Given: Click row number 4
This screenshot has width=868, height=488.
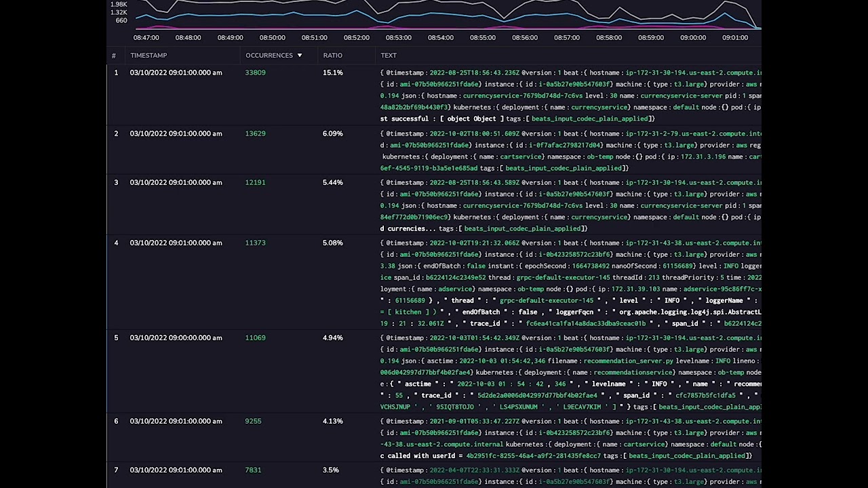Looking at the screenshot, I should 116,243.
